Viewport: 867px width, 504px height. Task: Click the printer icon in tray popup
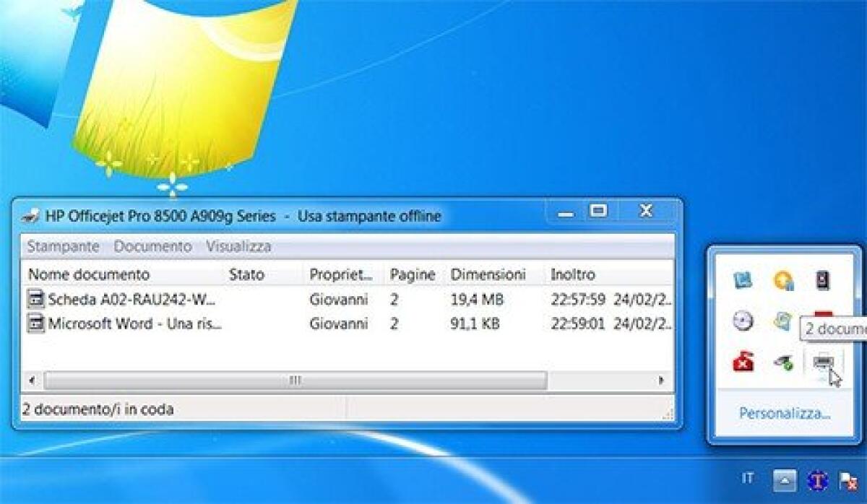tap(823, 362)
